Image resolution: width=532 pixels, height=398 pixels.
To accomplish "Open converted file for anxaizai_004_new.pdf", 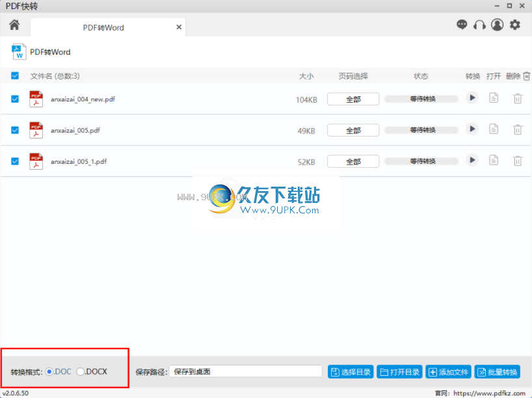I will coord(494,98).
